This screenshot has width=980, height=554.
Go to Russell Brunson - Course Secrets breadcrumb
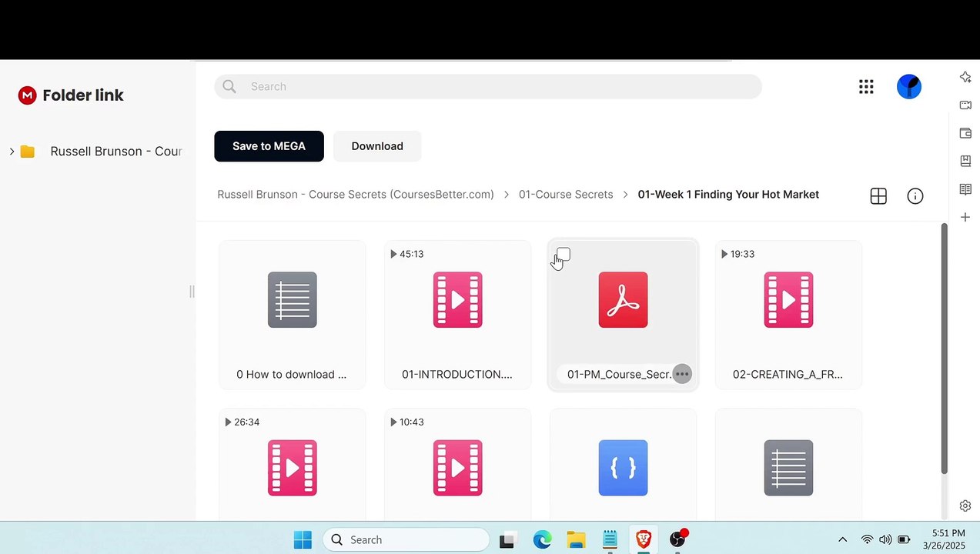[356, 195]
